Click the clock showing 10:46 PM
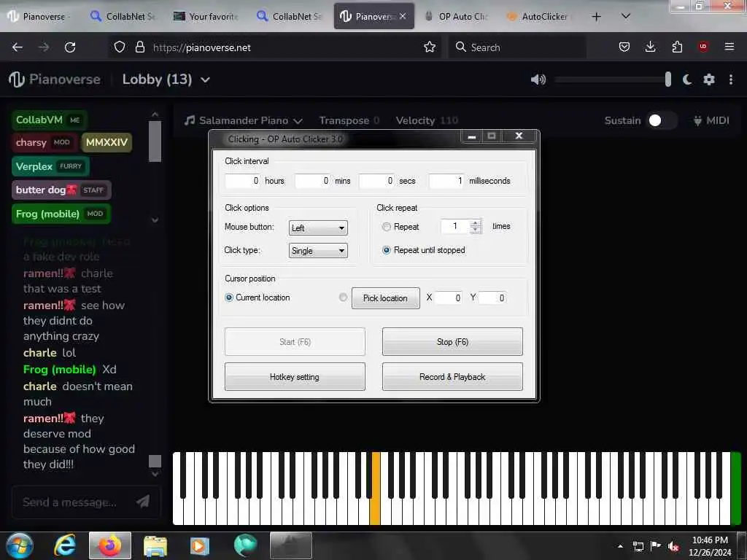Viewport: 747px width, 560px height. (710, 540)
